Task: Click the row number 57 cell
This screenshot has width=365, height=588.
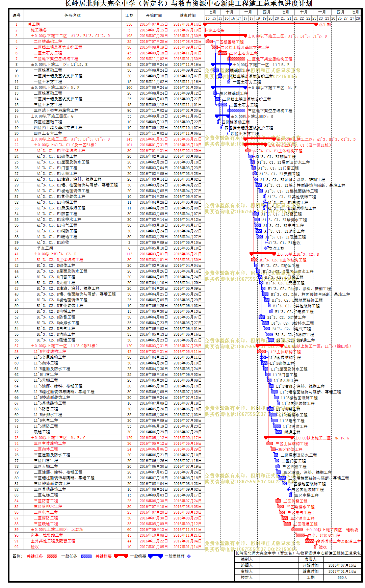Action: 16,346
